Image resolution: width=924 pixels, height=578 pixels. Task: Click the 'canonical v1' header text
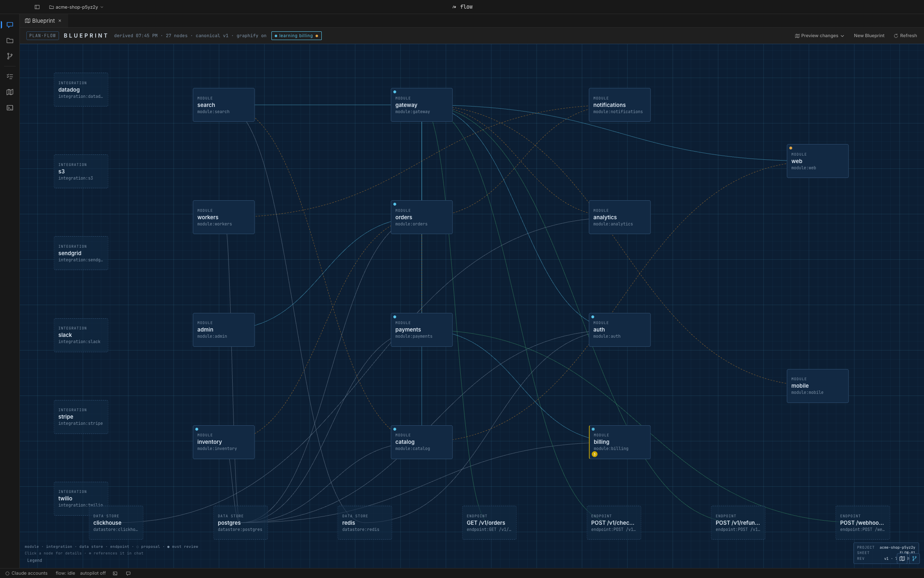tap(212, 36)
